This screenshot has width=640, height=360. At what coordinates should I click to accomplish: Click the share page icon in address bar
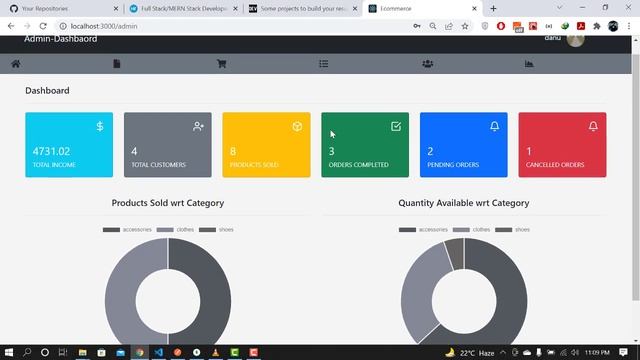(449, 26)
